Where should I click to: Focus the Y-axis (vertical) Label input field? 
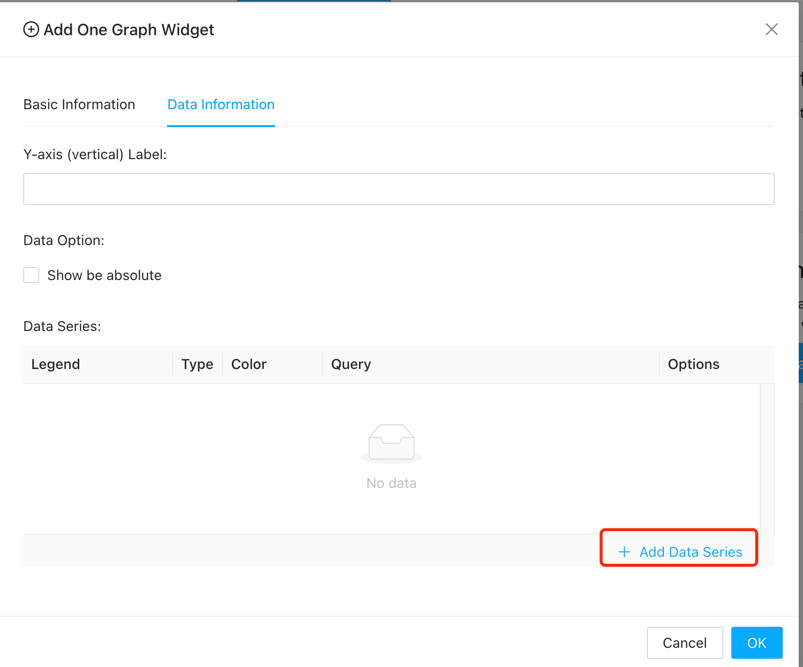coord(398,189)
